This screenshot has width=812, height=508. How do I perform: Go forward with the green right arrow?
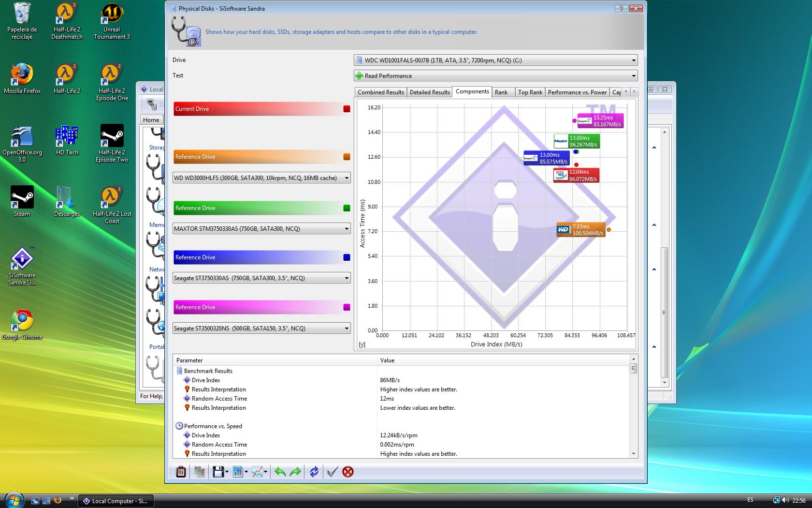tap(295, 472)
